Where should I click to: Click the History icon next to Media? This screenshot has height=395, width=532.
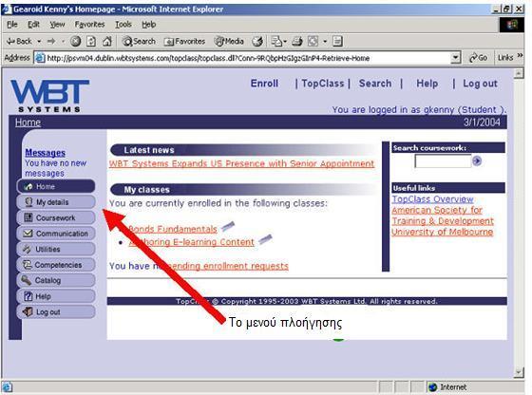(257, 42)
